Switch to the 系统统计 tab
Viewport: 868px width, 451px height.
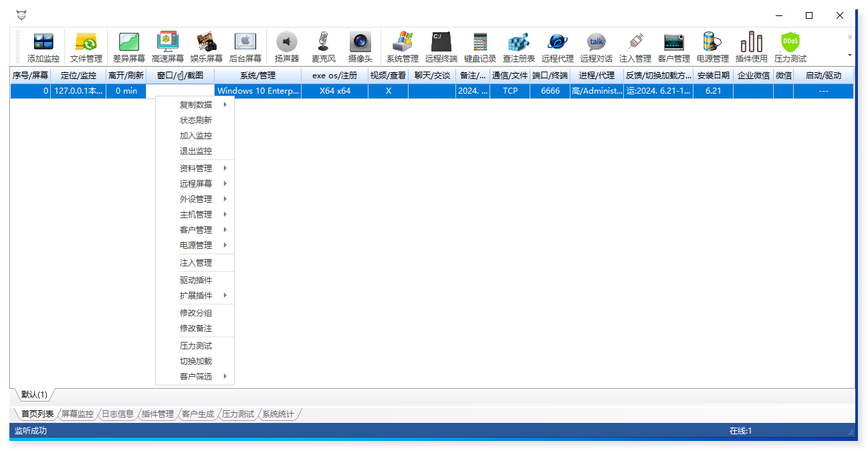tap(278, 414)
